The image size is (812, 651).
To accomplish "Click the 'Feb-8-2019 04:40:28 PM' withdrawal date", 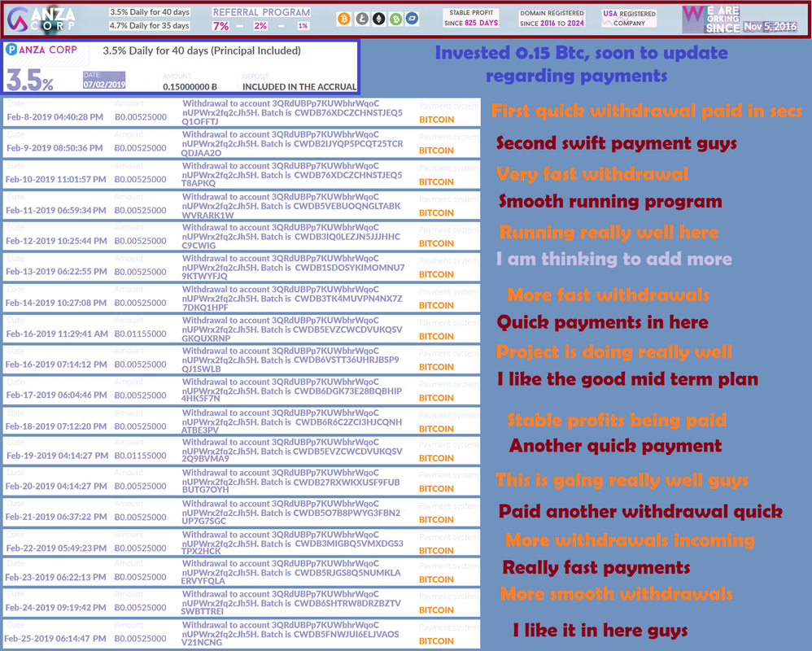I will [55, 117].
